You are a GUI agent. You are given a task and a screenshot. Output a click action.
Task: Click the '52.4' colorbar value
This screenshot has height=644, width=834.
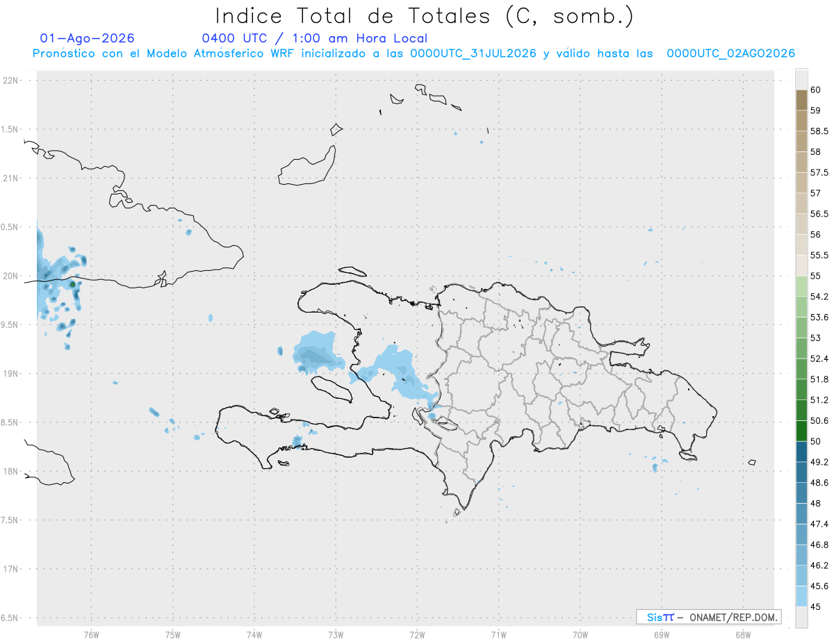point(819,358)
